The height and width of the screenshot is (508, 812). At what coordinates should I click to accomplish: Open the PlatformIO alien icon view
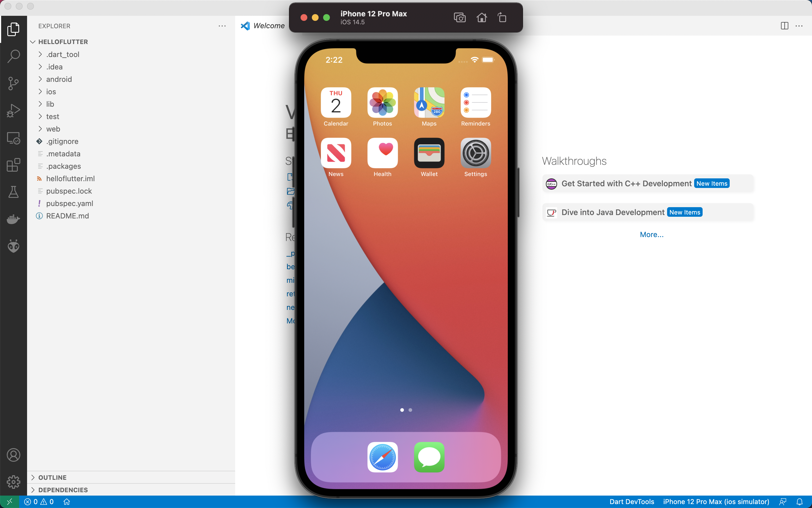click(x=14, y=246)
